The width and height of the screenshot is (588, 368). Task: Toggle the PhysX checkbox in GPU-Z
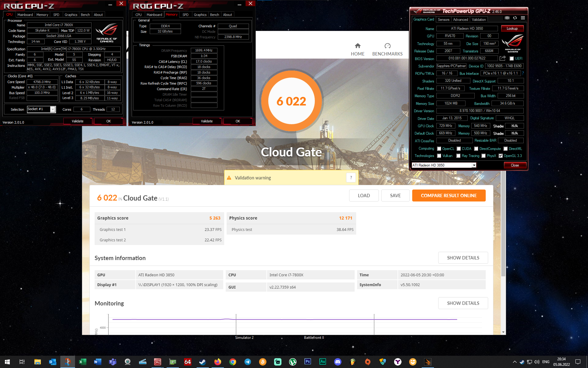(x=483, y=156)
